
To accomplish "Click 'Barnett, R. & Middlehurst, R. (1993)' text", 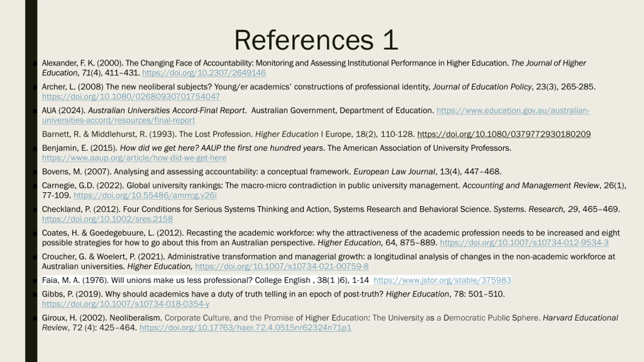I will point(109,134).
